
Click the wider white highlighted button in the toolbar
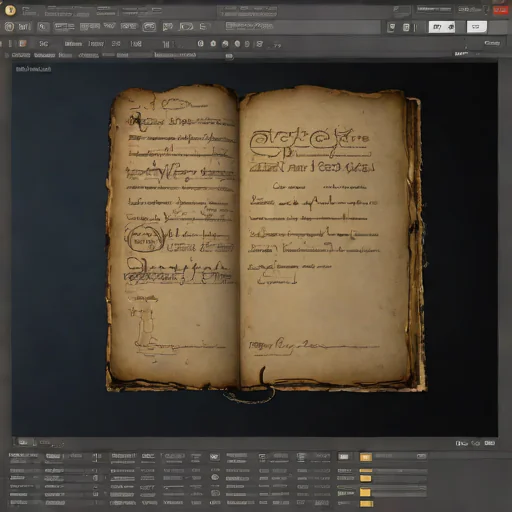[442, 27]
